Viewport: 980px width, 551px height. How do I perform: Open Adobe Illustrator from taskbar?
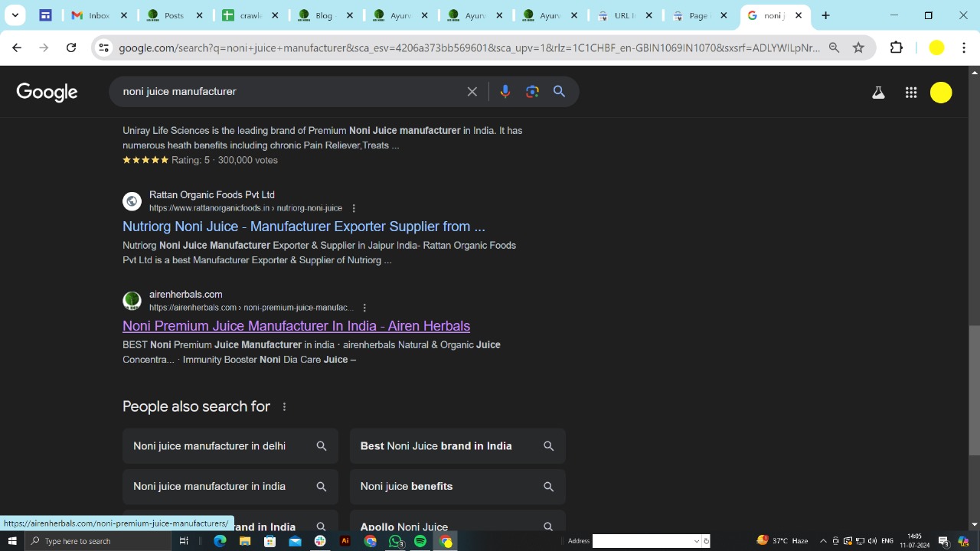345,541
